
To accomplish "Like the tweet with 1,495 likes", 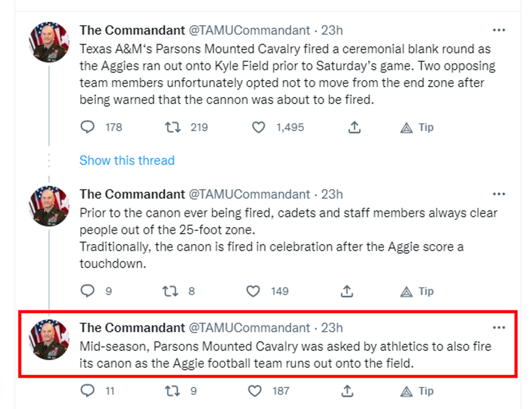I will pos(259,127).
